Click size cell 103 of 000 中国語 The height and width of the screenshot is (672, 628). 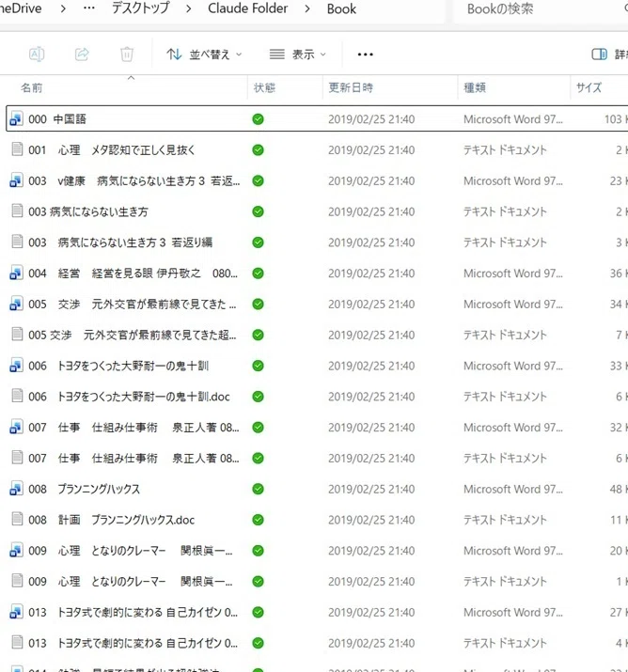[616, 119]
